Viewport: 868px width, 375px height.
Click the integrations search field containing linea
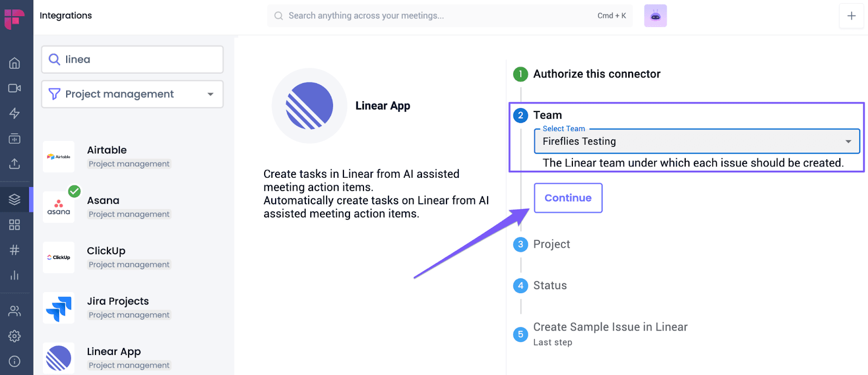point(132,60)
